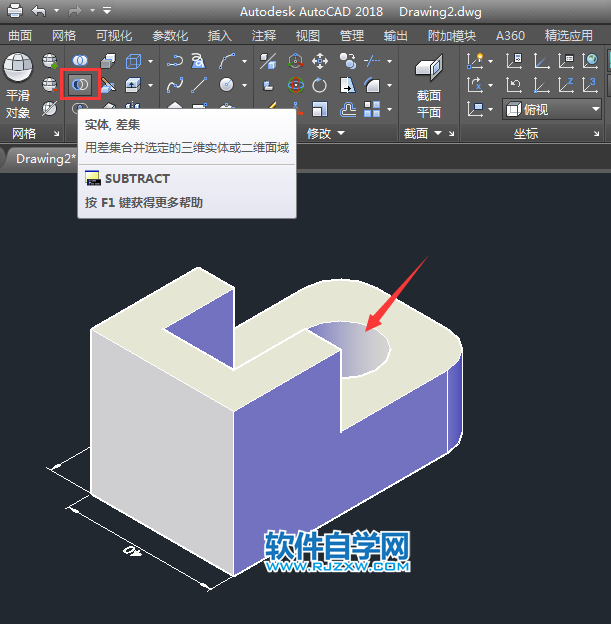Open the 俯视 view dropdown

pyautogui.click(x=551, y=109)
